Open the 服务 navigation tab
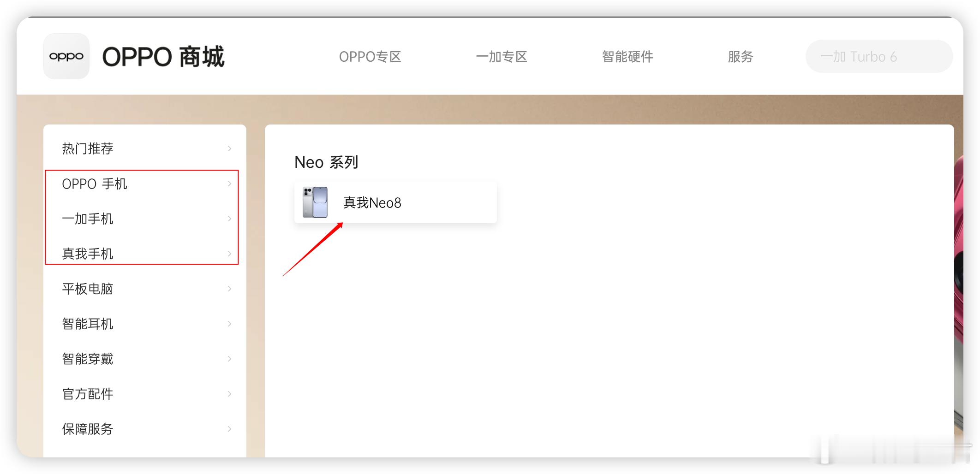Image resolution: width=980 pixels, height=474 pixels. point(741,57)
